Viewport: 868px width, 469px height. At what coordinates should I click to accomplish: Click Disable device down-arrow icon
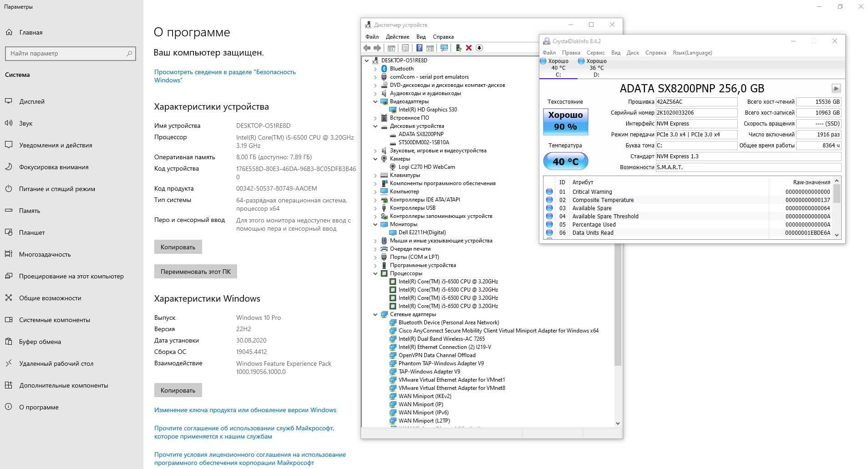(x=479, y=48)
